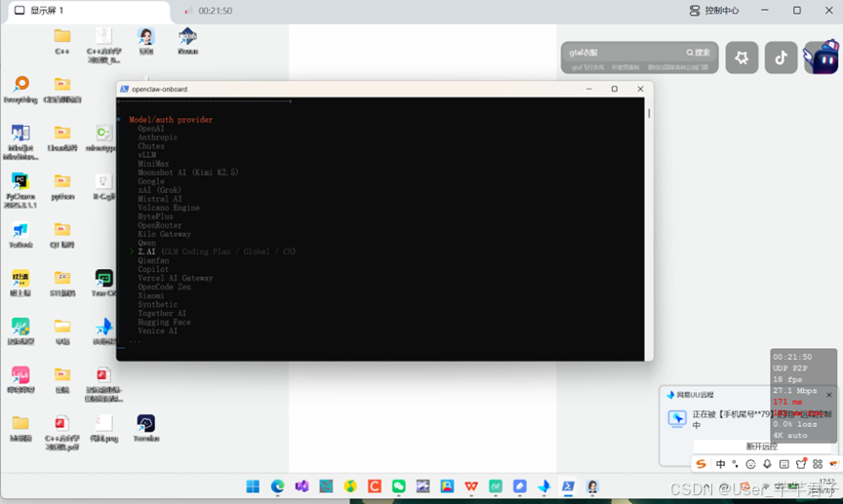The width and height of the screenshot is (843, 504).
Task: Select the highlighted Z.AI provider entry
Action: pos(217,252)
